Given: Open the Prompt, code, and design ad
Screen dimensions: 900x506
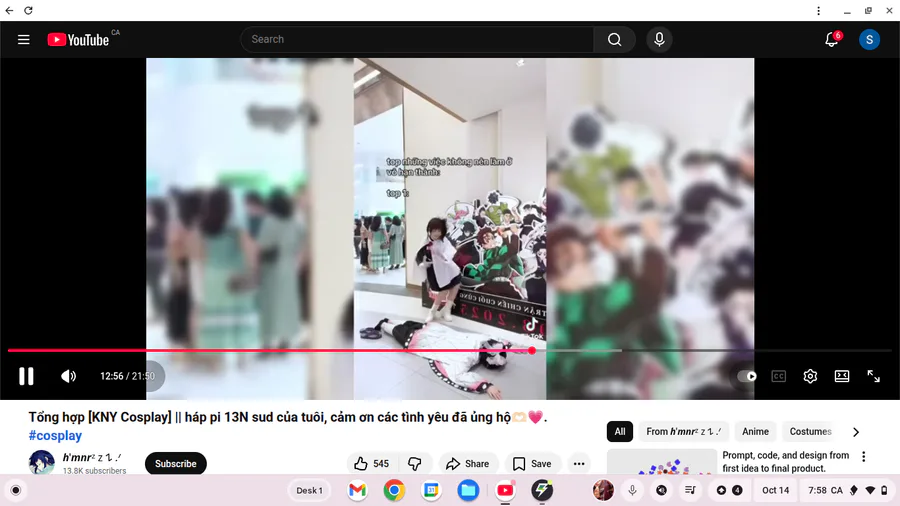Looking at the screenshot, I should pyautogui.click(x=785, y=462).
